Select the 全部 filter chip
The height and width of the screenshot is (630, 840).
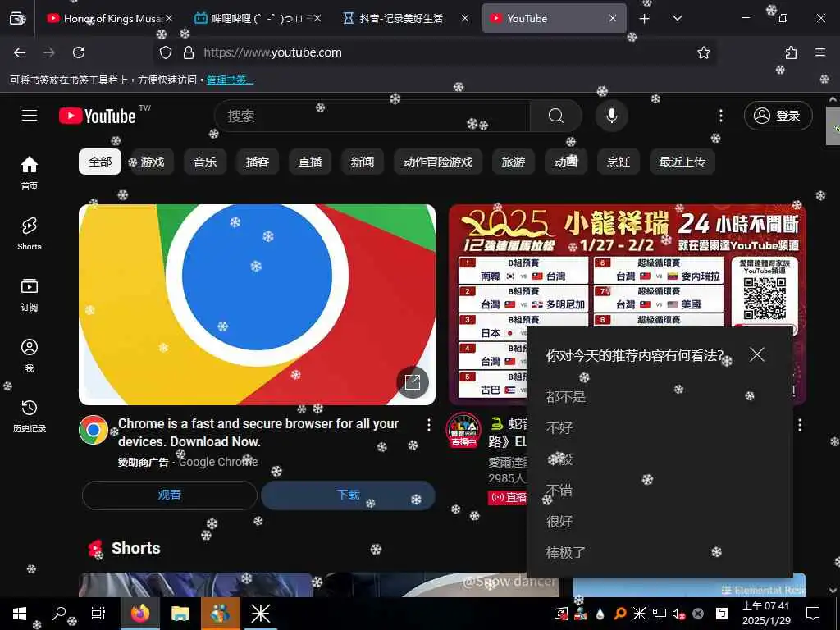[x=100, y=162]
